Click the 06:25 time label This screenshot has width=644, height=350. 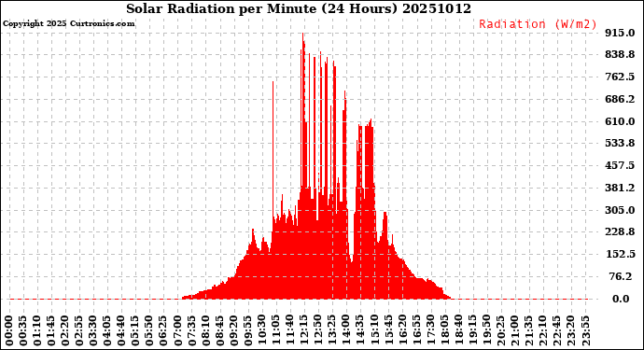tap(163, 331)
